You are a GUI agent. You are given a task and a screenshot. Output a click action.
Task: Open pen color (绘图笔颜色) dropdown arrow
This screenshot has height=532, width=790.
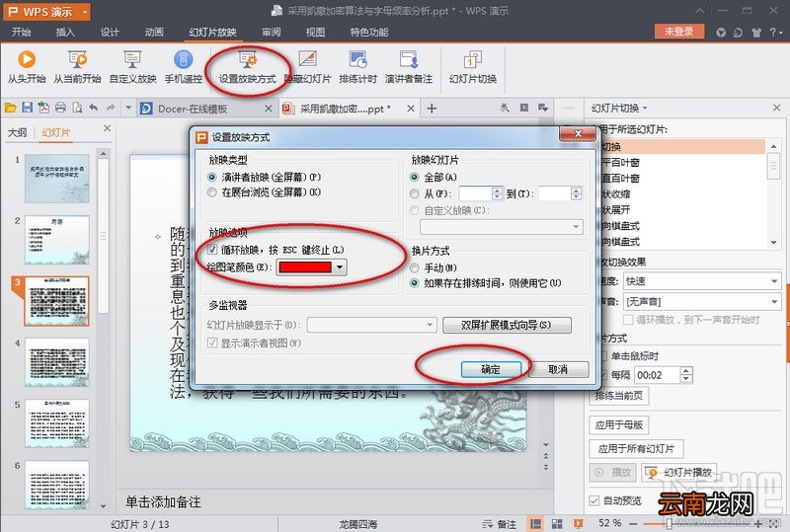[x=340, y=267]
